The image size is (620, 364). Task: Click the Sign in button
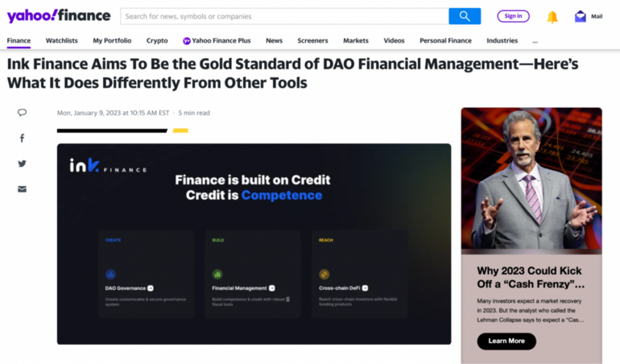[x=513, y=16]
